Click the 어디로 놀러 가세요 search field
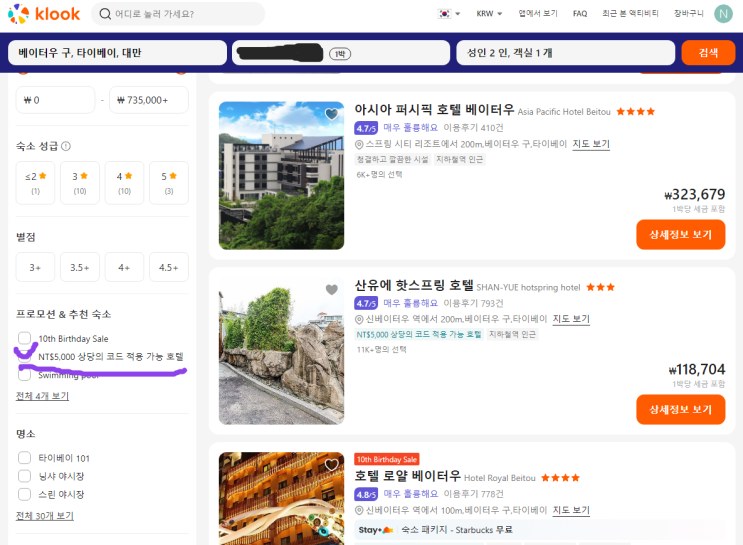Image resolution: width=743 pixels, height=545 pixels. coord(178,14)
